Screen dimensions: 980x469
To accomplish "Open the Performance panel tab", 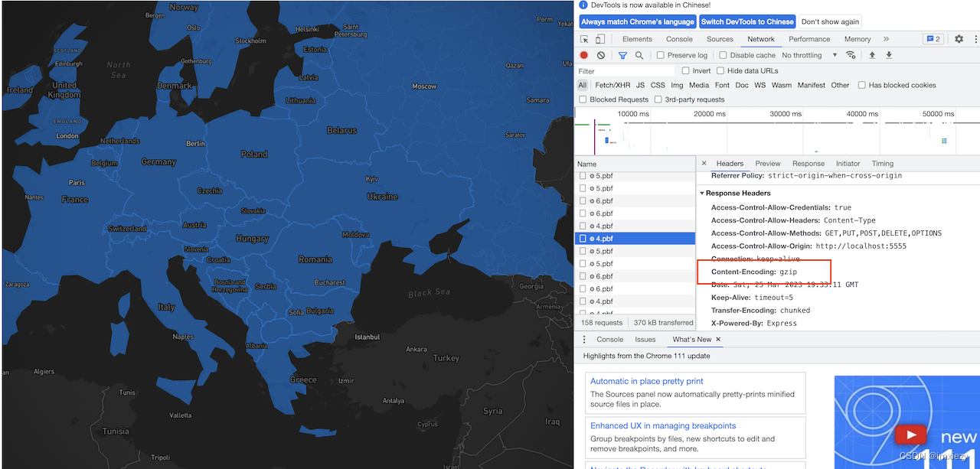I will 809,39.
